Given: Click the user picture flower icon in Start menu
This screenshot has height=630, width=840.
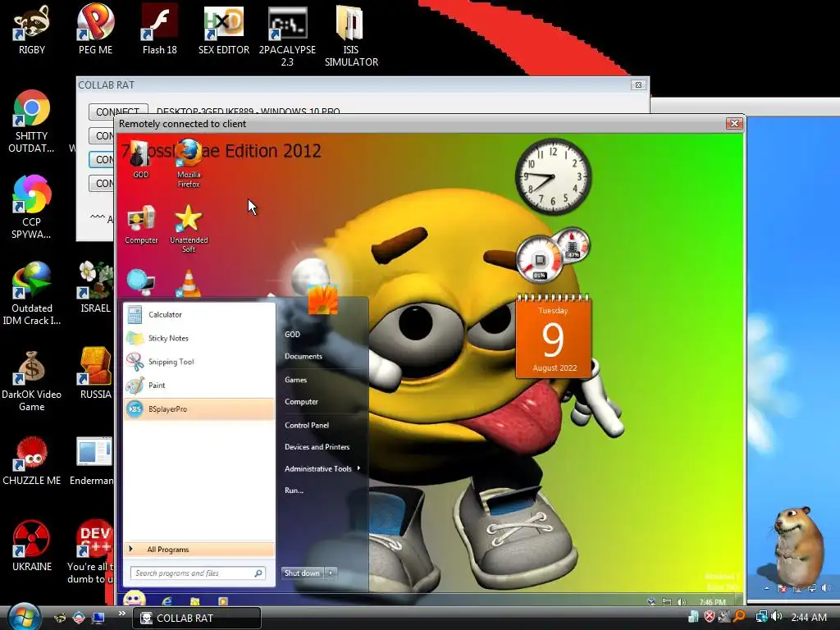Looking at the screenshot, I should [x=322, y=299].
